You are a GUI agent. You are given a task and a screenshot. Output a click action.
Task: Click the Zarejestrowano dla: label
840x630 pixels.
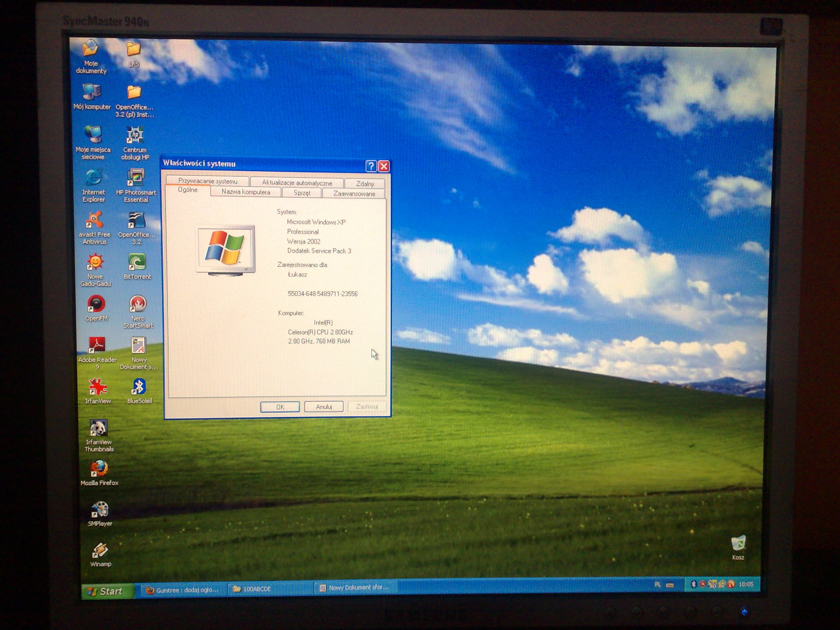click(302, 265)
